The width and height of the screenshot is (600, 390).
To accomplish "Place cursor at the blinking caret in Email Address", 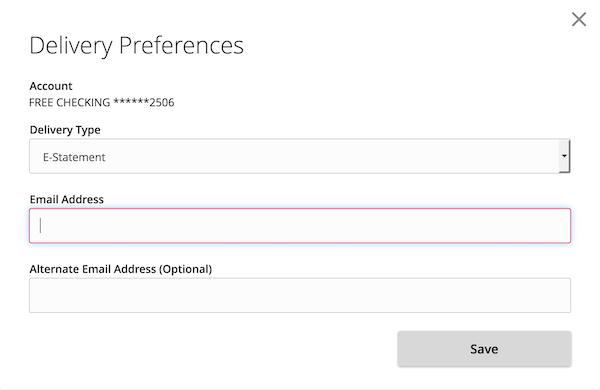I will point(40,225).
